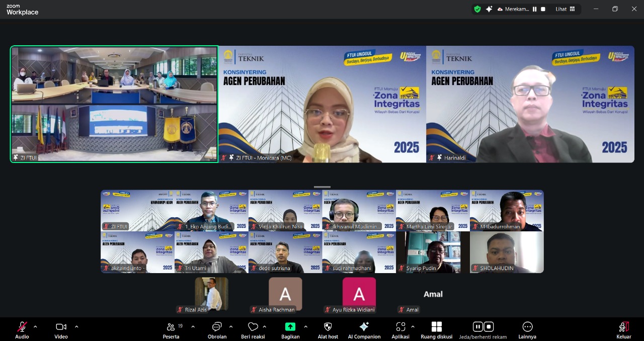
Task: Stop recording beside the Merekam indicator
Action: click(543, 9)
